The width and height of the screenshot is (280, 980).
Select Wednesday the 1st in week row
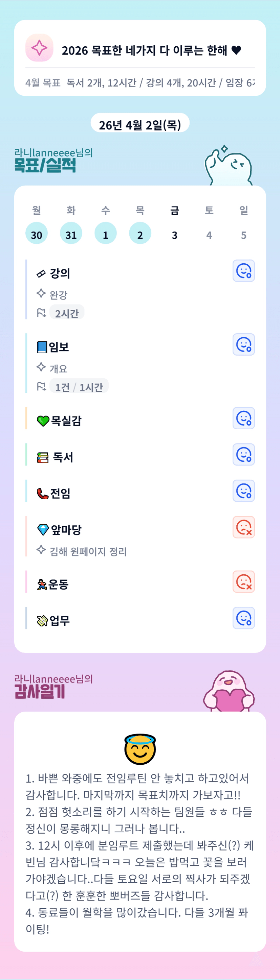click(x=106, y=233)
